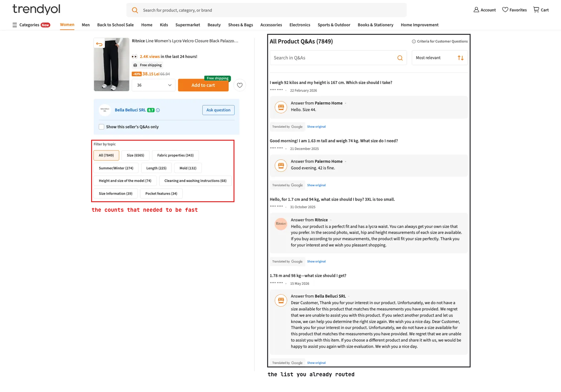Select the All (7849) topic filter

click(106, 155)
